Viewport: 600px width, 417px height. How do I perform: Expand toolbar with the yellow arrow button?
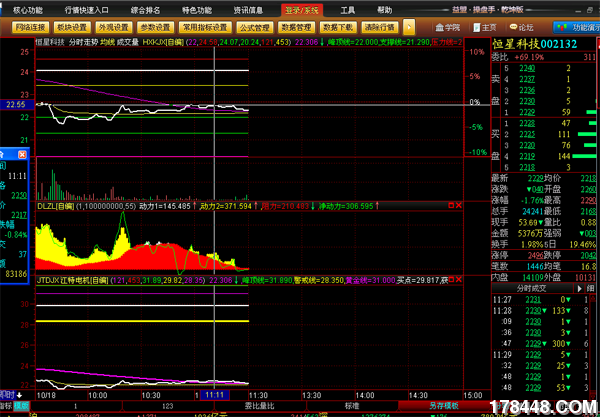409,28
